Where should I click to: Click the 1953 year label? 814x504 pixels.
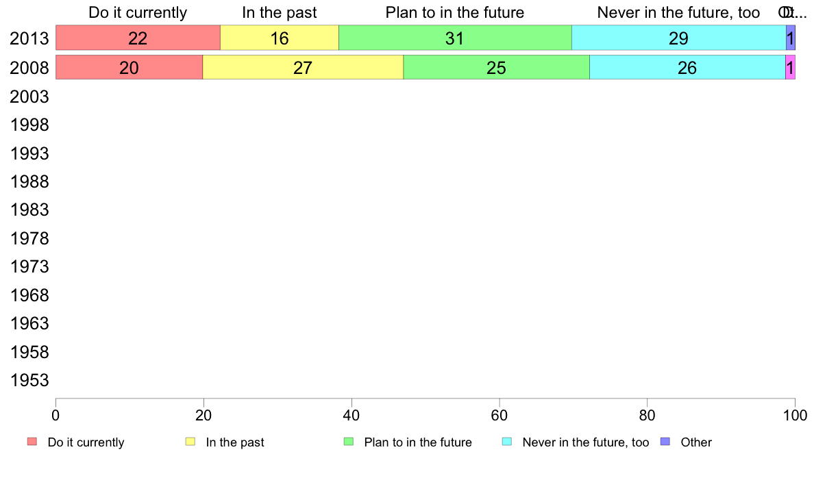(x=29, y=380)
